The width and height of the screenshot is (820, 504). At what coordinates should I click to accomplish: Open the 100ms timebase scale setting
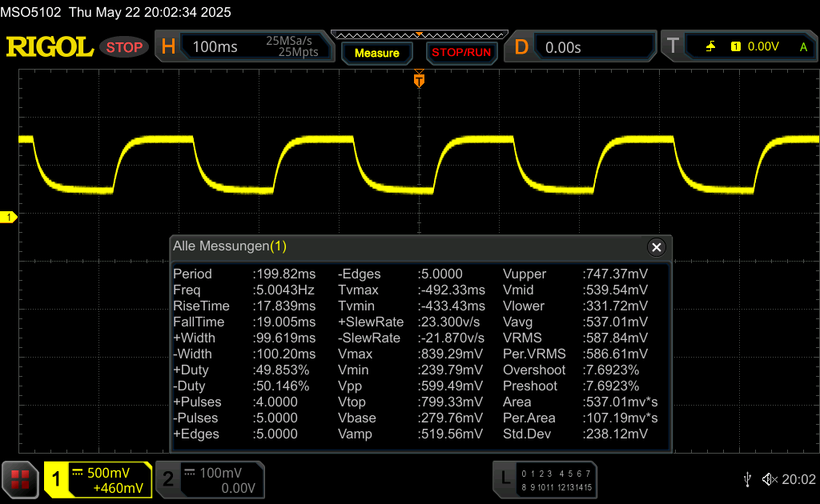(215, 47)
